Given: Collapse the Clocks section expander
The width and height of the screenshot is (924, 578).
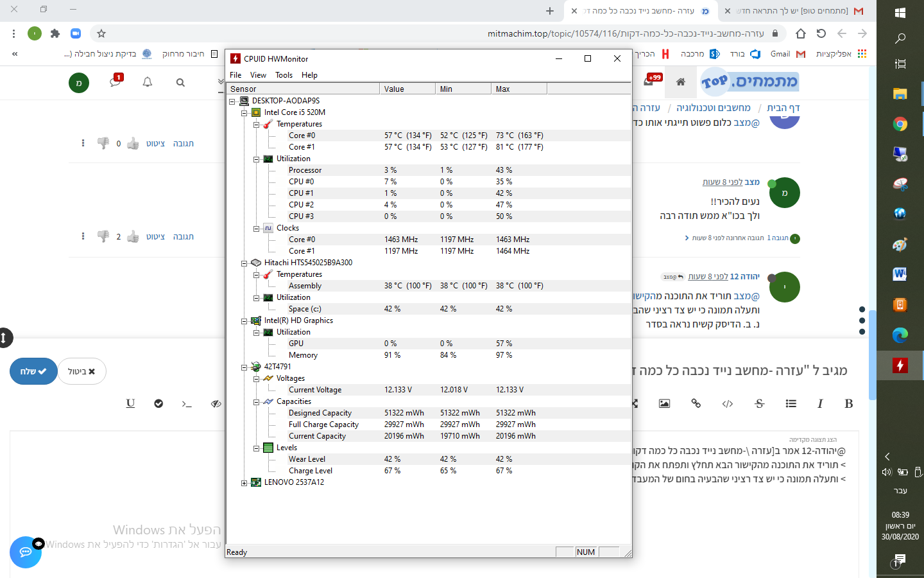Looking at the screenshot, I should click(256, 228).
